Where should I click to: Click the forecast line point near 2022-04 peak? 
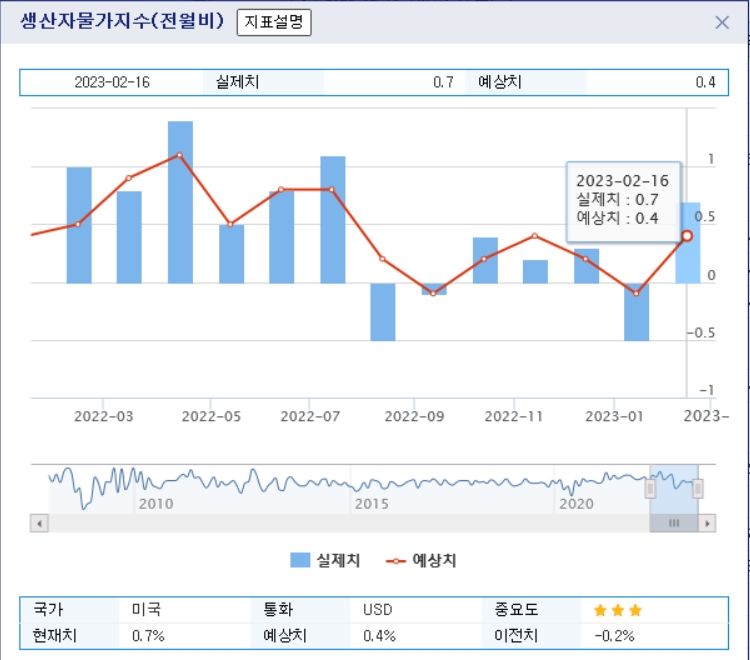point(179,155)
